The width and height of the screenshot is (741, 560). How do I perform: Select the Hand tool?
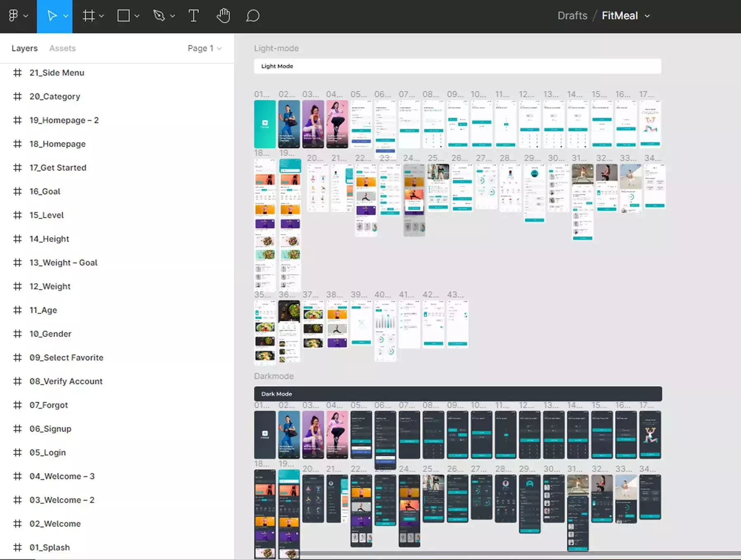tap(223, 16)
